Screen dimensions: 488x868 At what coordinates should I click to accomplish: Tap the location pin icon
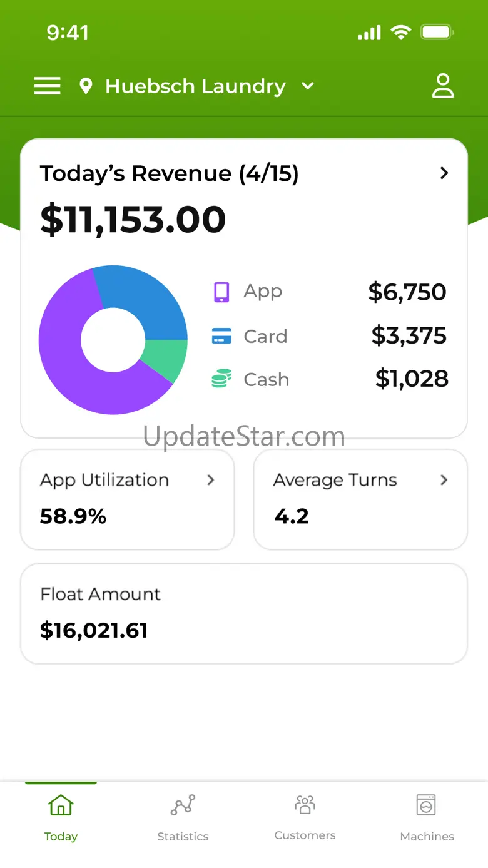click(86, 86)
